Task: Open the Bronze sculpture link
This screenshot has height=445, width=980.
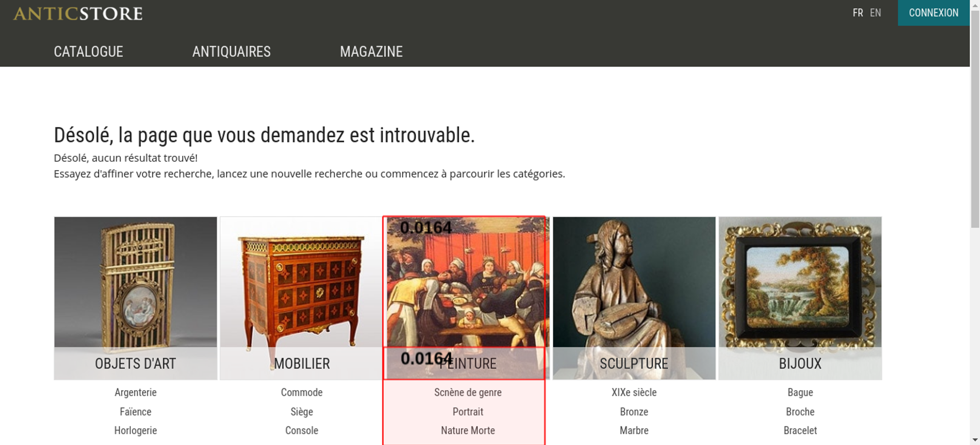Action: click(x=634, y=412)
